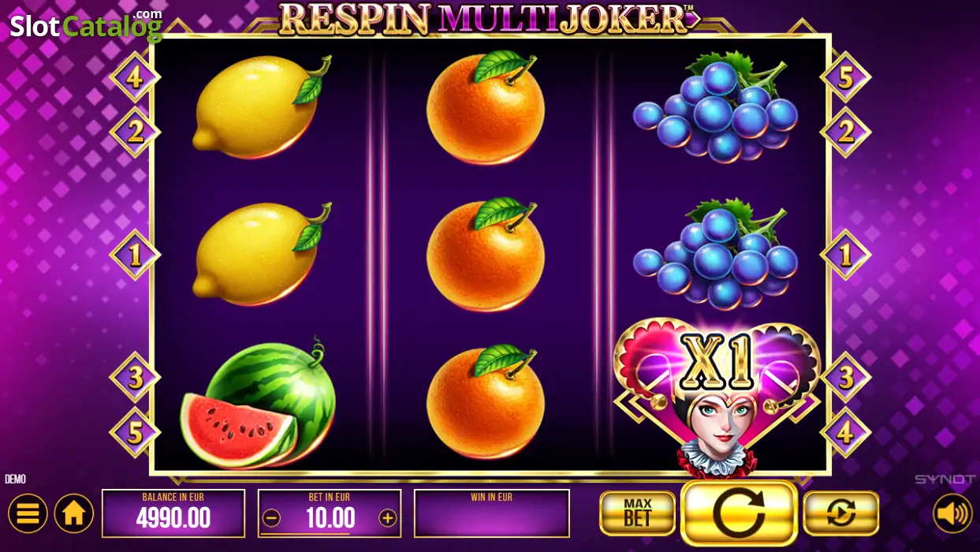This screenshot has height=552, width=980.
Task: Select payline 4 diamond on the left
Action: click(135, 77)
